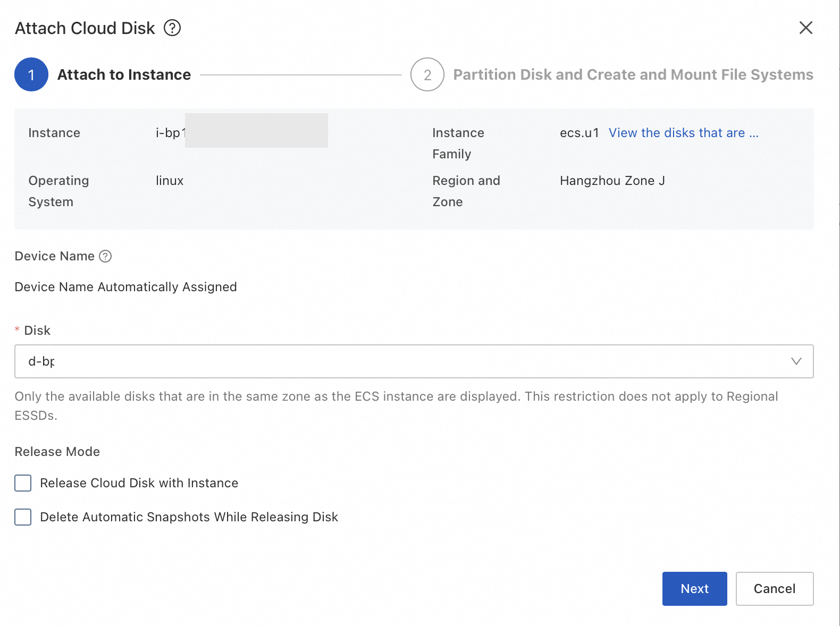The width and height of the screenshot is (840, 626).
Task: Click the 'linux' operating system value
Action: (170, 181)
